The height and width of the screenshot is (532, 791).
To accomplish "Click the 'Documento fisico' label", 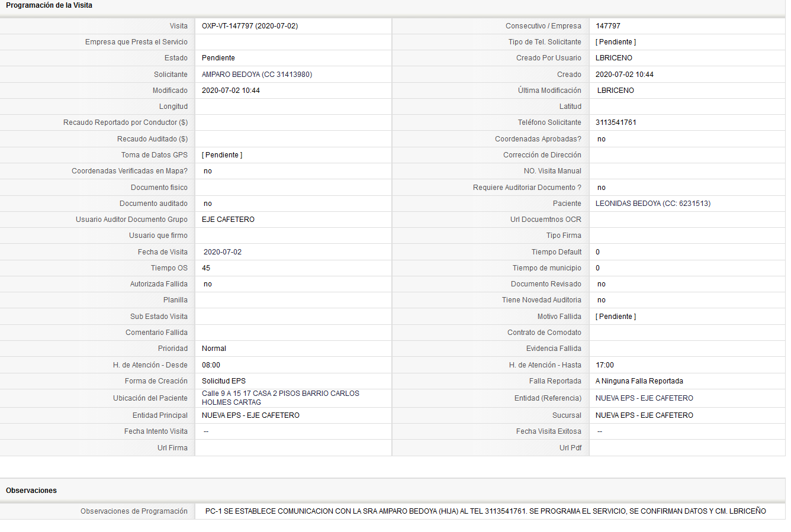I will pyautogui.click(x=159, y=188).
